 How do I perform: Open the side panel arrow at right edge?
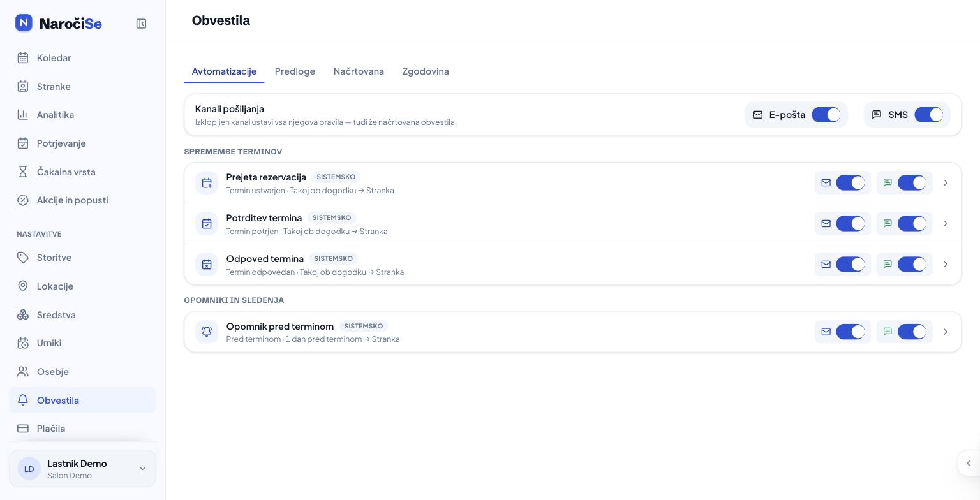969,464
